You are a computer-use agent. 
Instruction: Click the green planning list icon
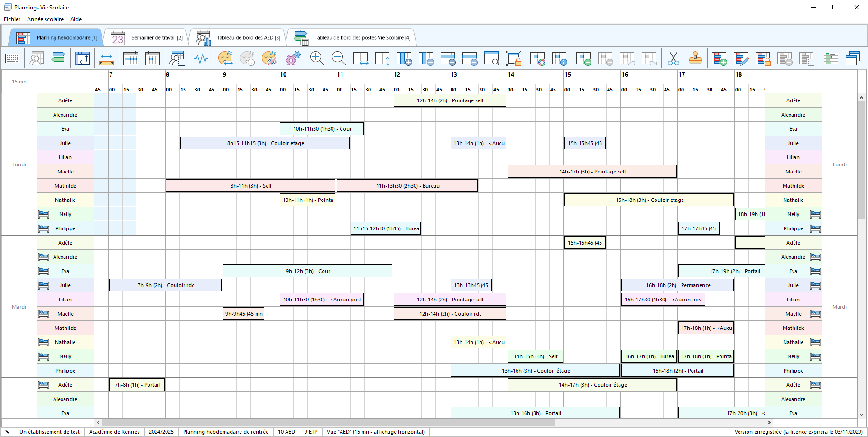[831, 58]
